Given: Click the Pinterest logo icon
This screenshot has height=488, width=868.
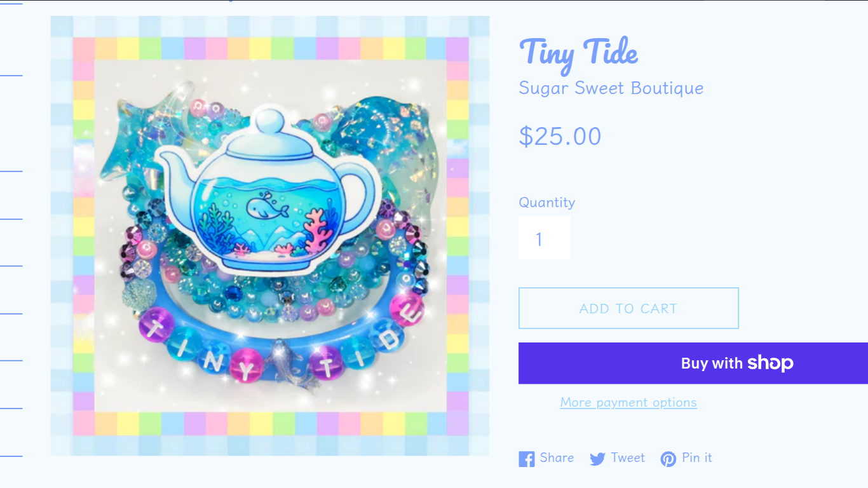Looking at the screenshot, I should pyautogui.click(x=668, y=459).
